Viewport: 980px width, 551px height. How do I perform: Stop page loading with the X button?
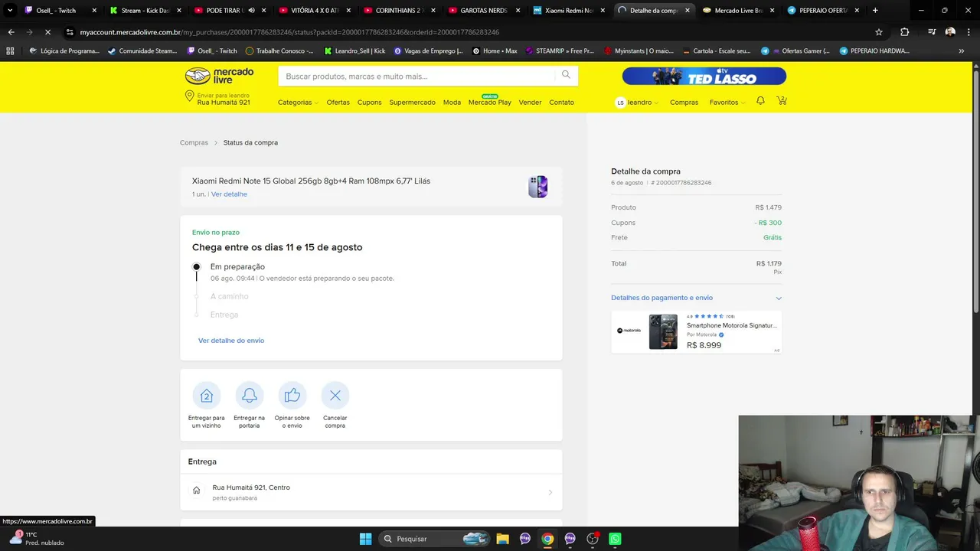(47, 32)
